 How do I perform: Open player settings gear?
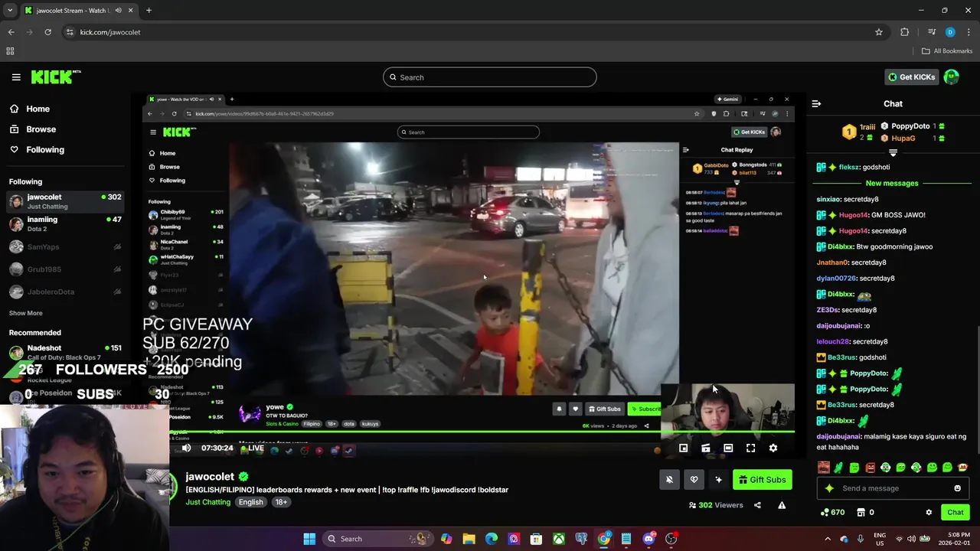[773, 448]
